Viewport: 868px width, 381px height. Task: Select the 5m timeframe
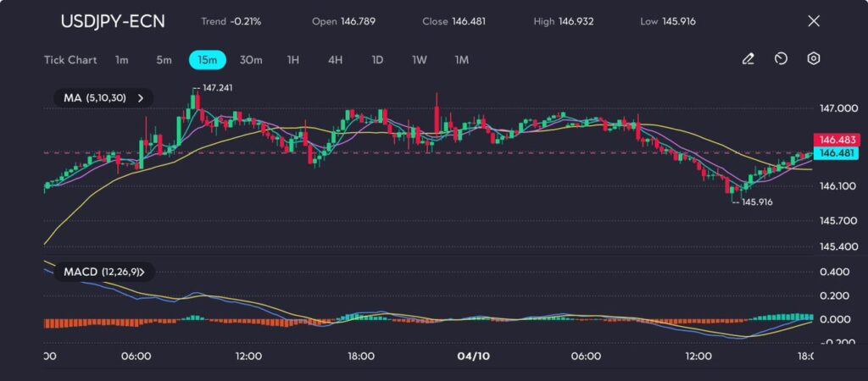click(164, 60)
